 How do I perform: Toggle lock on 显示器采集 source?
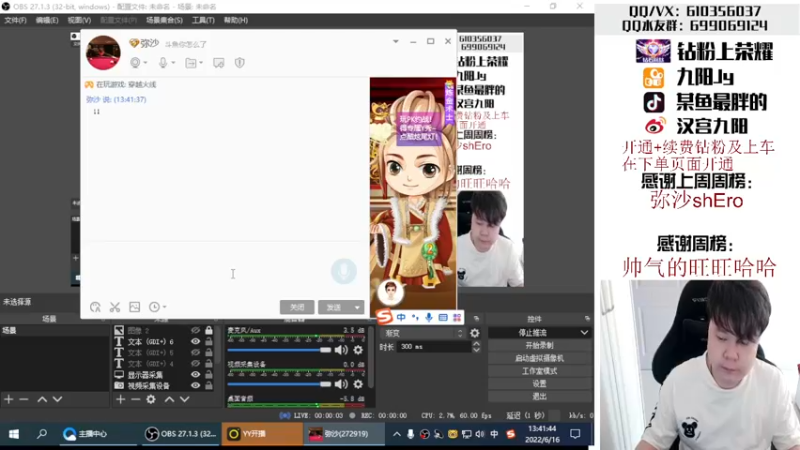coord(209,374)
